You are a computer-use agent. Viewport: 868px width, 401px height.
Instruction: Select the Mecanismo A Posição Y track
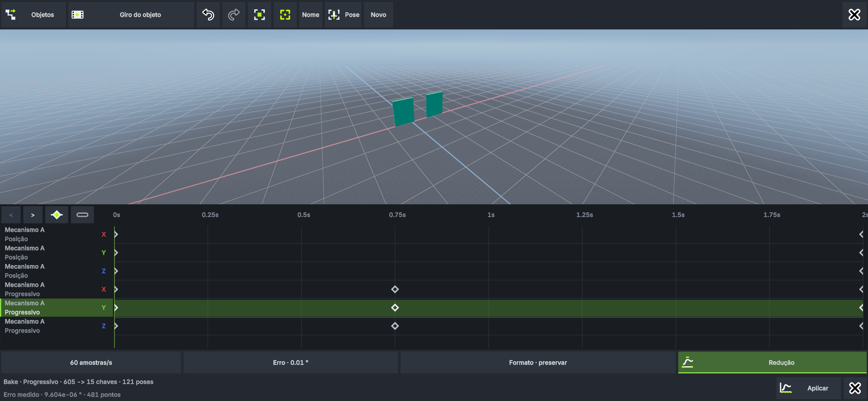coord(57,253)
